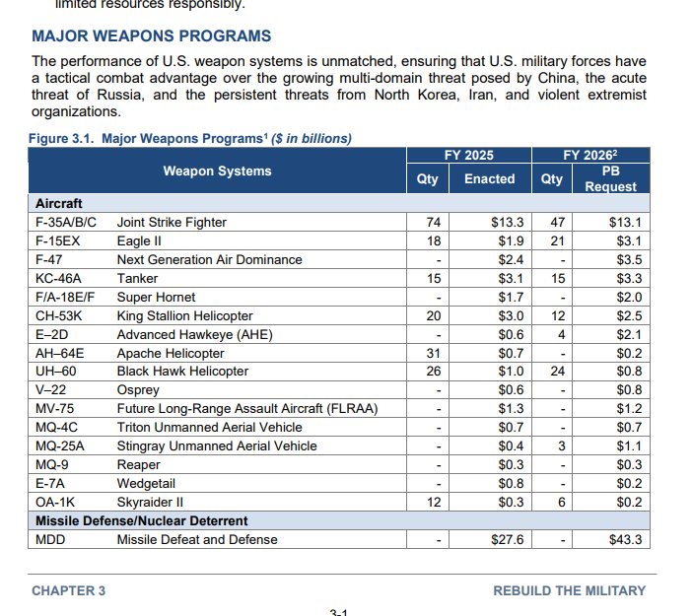Screen dimensions: 693x616
Task: Select Missile Defense/Nuclear Deterrent section row
Action: (339, 521)
